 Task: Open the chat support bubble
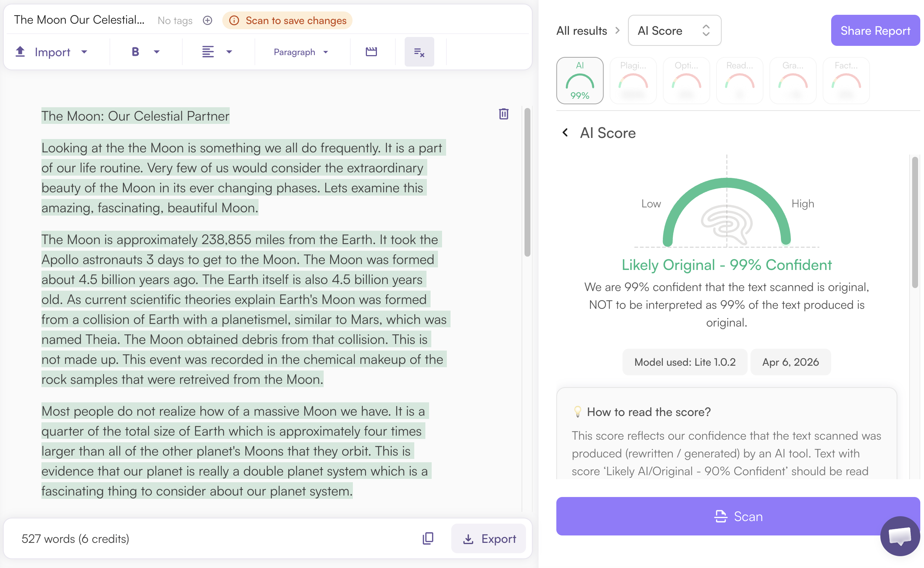click(899, 536)
